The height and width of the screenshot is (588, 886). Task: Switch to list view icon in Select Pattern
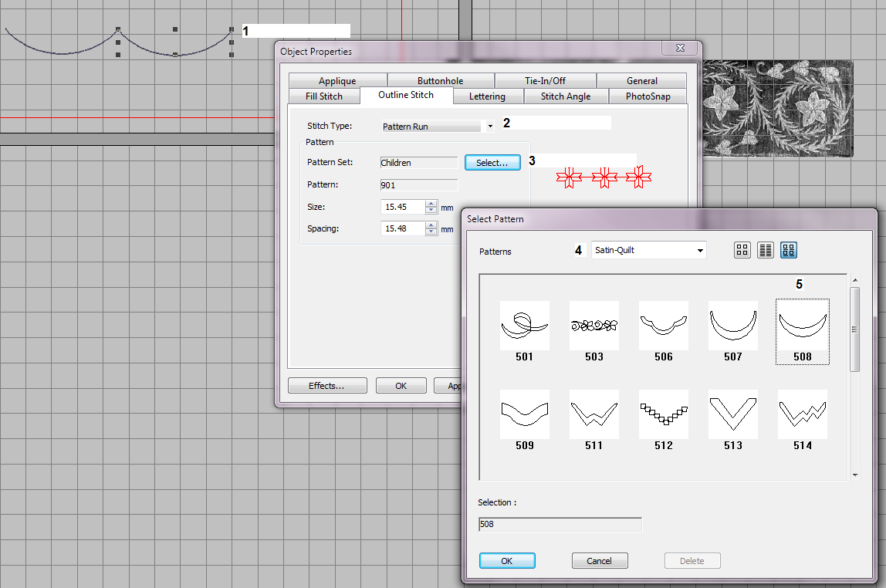coord(766,250)
